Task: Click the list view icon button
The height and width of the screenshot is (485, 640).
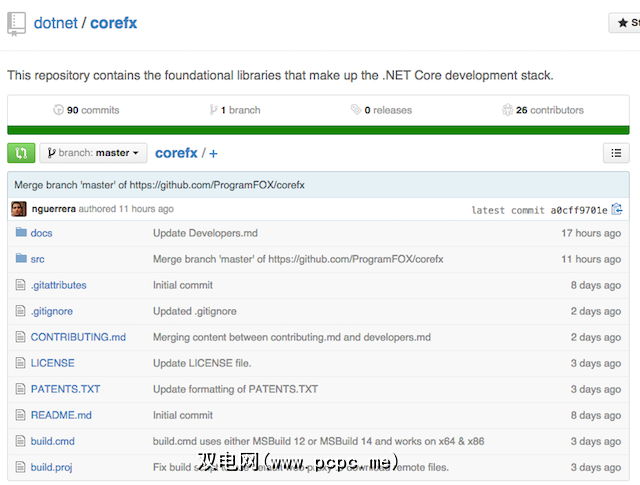Action: [x=616, y=153]
